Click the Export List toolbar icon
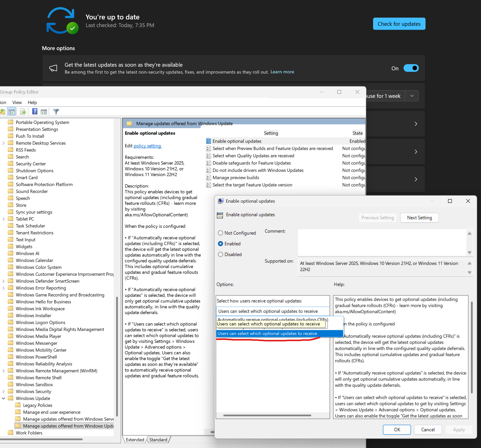Viewport: 481px width, 448px height. (x=23, y=112)
